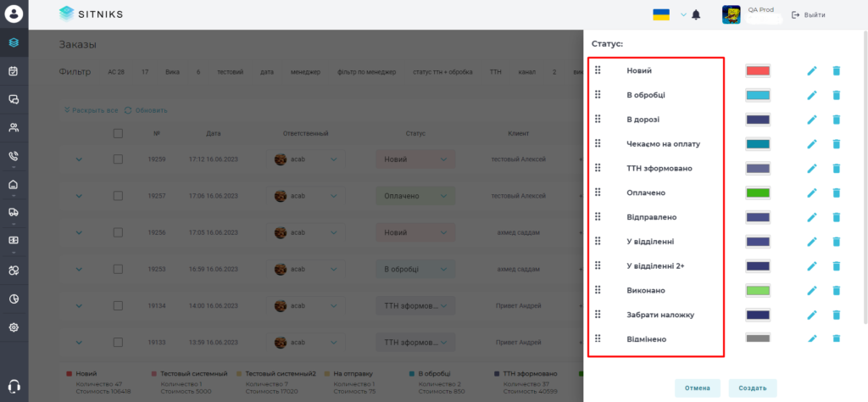Delete the В дорозі status

tap(837, 120)
